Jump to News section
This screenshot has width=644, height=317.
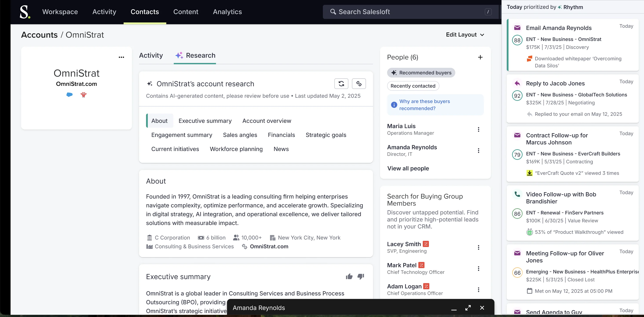(281, 149)
